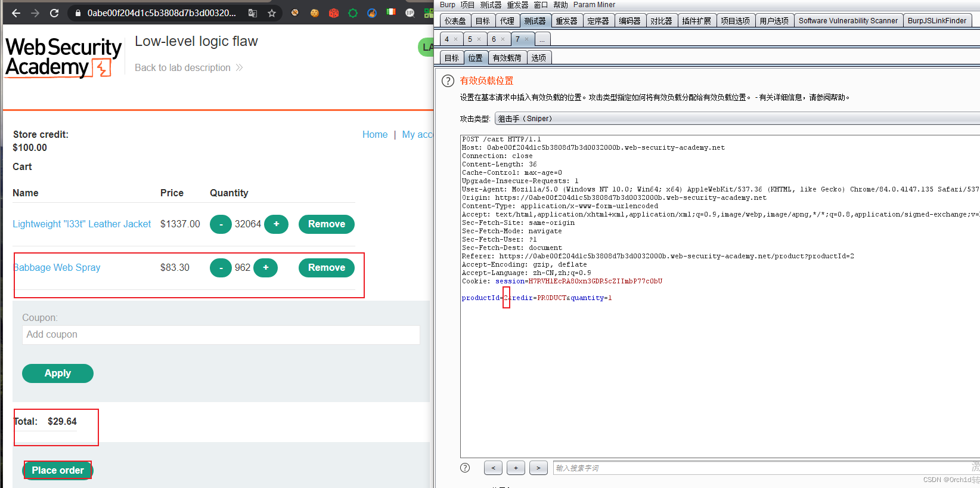Remove the Leather Jacket from cart
This screenshot has height=488, width=980.
coord(327,224)
